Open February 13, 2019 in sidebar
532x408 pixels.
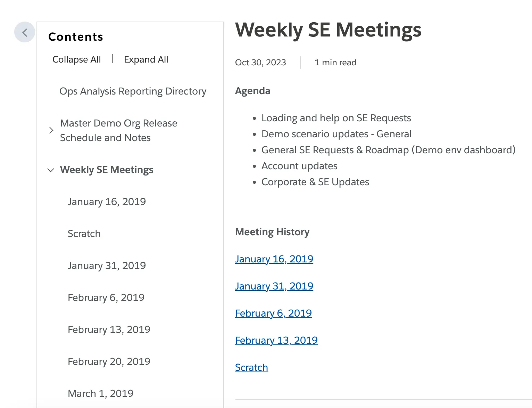click(x=109, y=329)
